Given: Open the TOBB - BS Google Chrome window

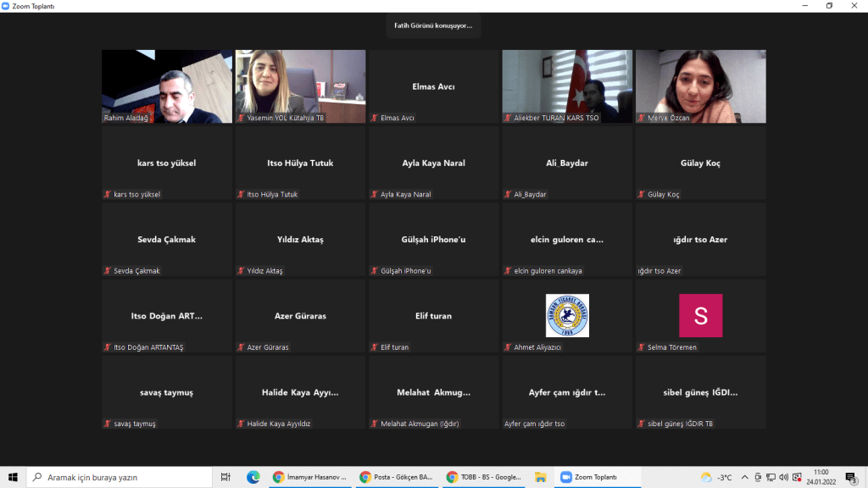Looking at the screenshot, I should coord(483,477).
